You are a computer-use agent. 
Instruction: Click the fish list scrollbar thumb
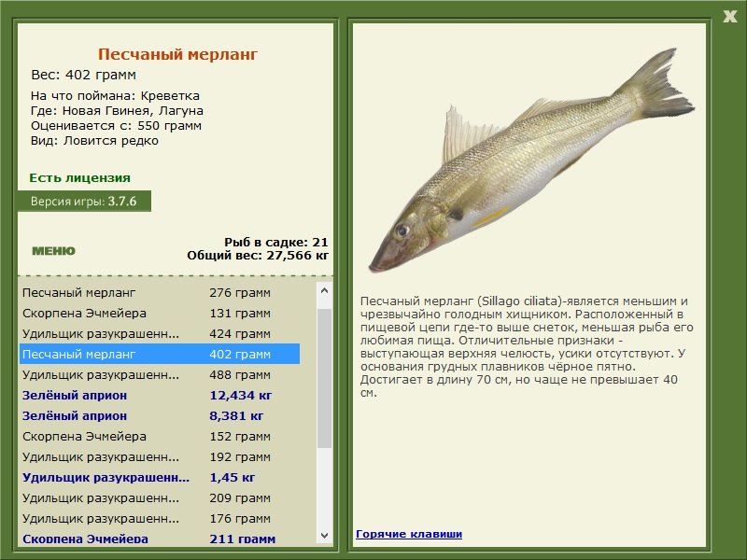324,378
